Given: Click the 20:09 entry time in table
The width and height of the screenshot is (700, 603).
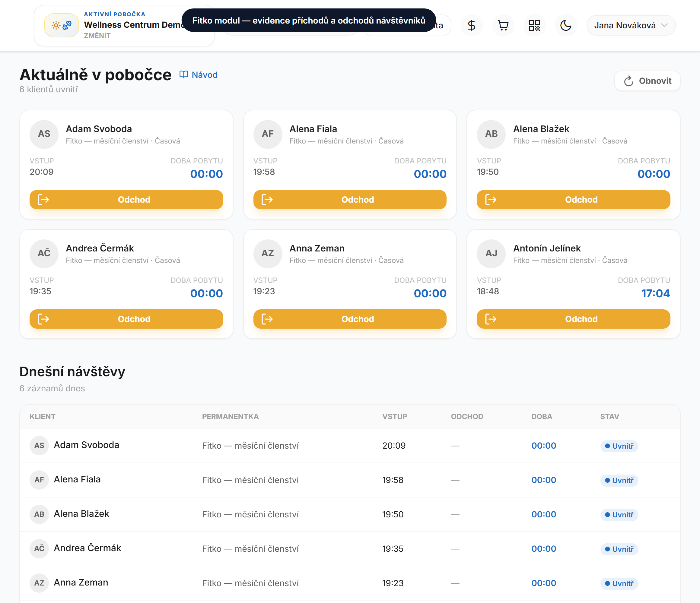Looking at the screenshot, I should (x=394, y=446).
